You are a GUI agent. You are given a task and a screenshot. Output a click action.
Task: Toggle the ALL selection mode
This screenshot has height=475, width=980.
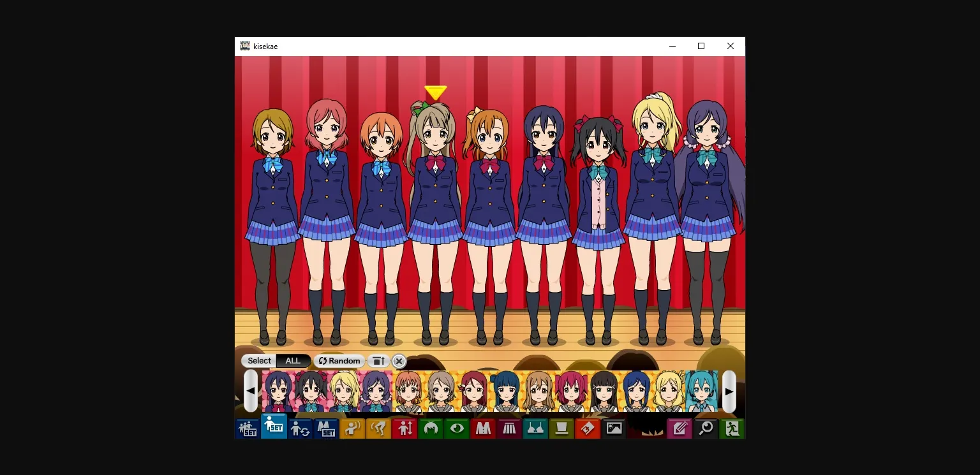292,361
